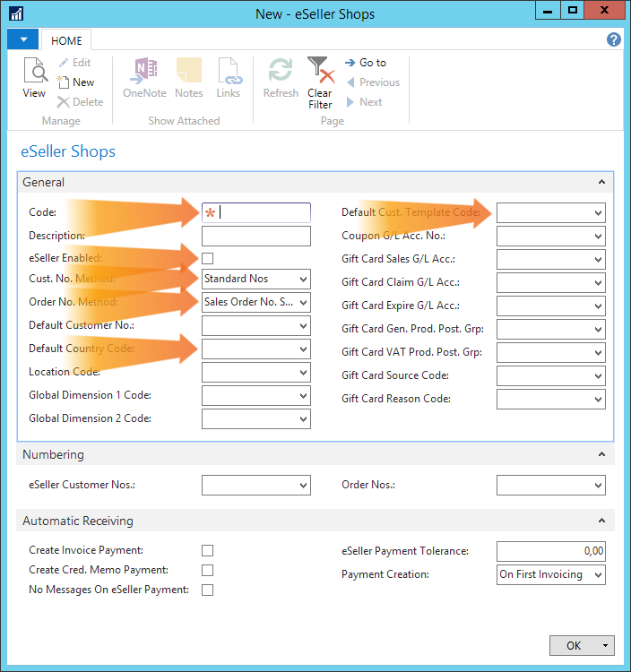Screen dimensions: 631x672
Task: Tick the eSeller Enabled checkbox
Action: [207, 258]
